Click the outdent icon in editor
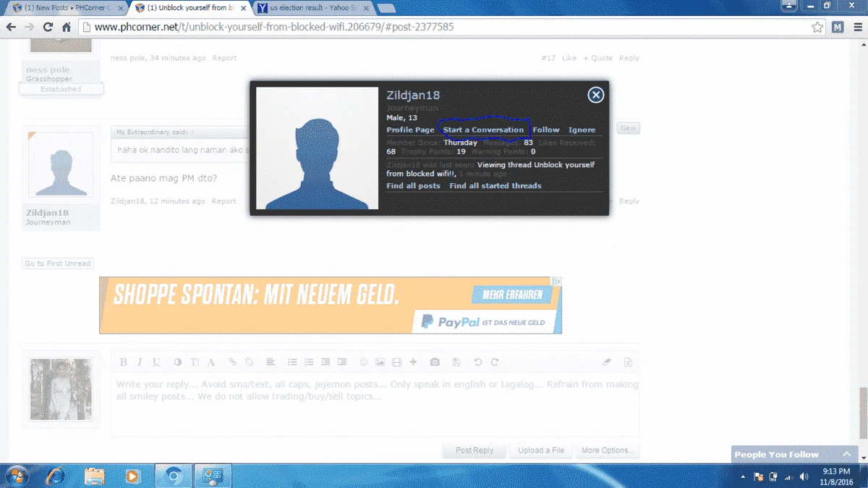This screenshot has width=868, height=488. coord(325,362)
